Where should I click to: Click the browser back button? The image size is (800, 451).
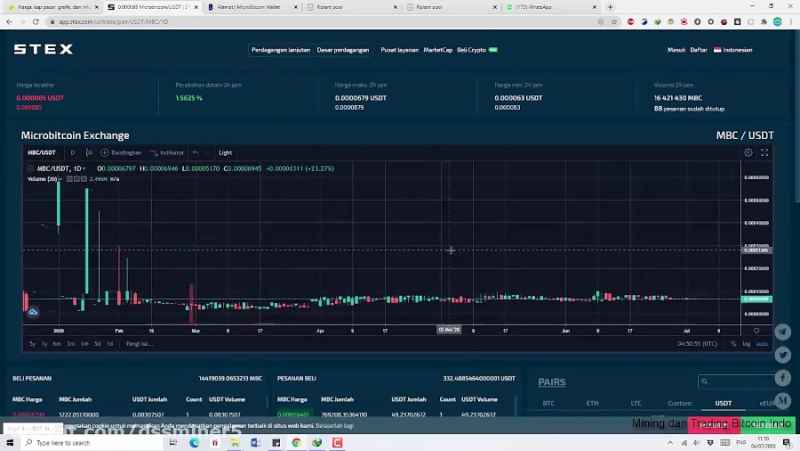(x=9, y=21)
